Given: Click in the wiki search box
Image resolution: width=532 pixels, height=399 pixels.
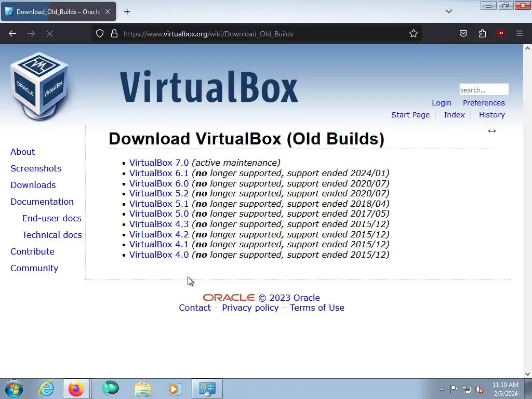Looking at the screenshot, I should point(484,90).
